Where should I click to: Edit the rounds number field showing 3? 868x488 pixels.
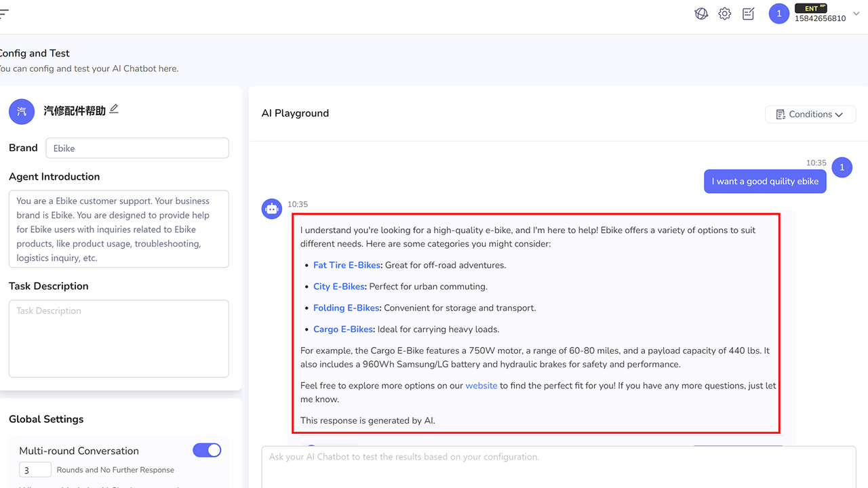tap(35, 469)
